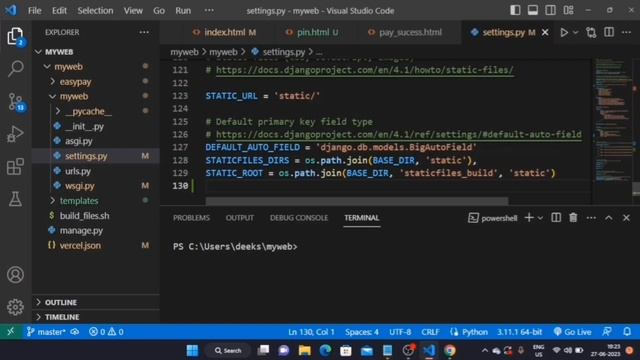Open notifications bell in status bar
Screen dimensions: 640x360
click(x=627, y=332)
